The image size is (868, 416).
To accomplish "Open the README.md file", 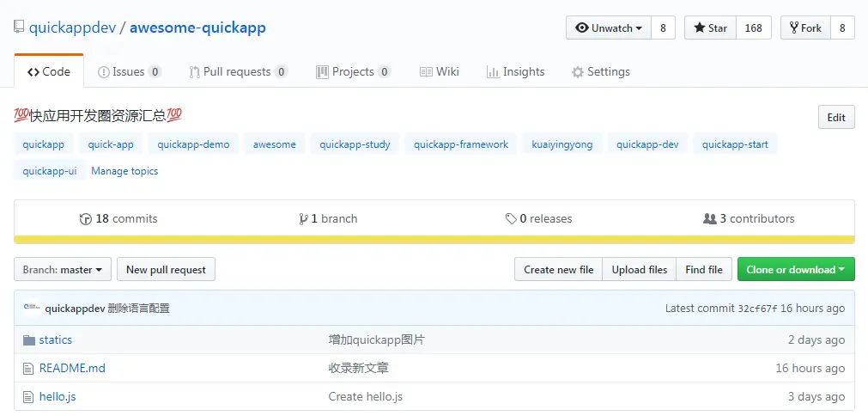I will pyautogui.click(x=72, y=368).
